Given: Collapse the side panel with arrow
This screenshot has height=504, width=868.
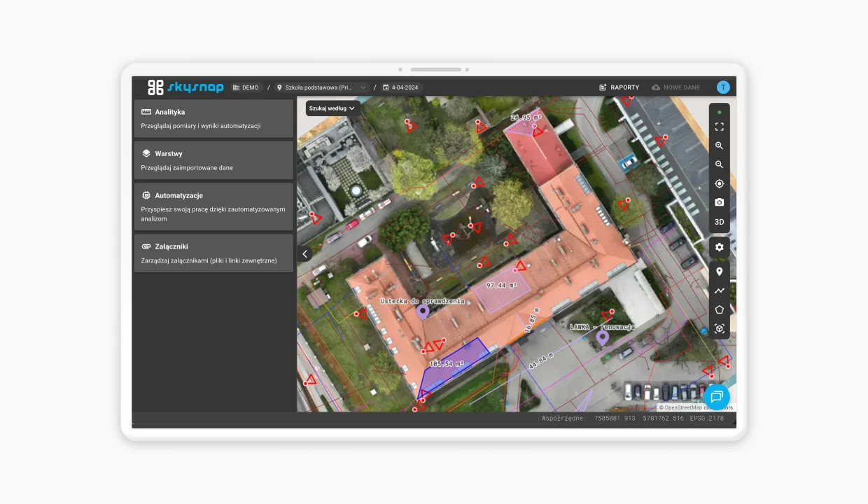Looking at the screenshot, I should coord(304,254).
